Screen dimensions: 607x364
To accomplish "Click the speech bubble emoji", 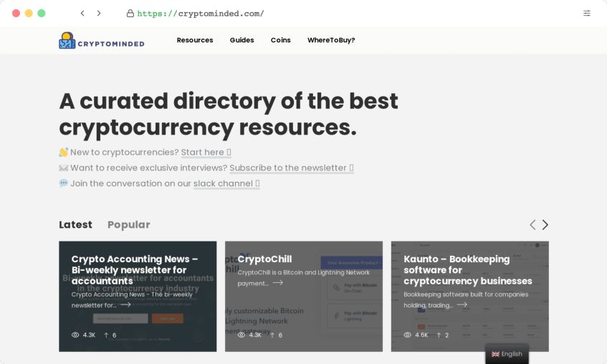I will [x=64, y=183].
